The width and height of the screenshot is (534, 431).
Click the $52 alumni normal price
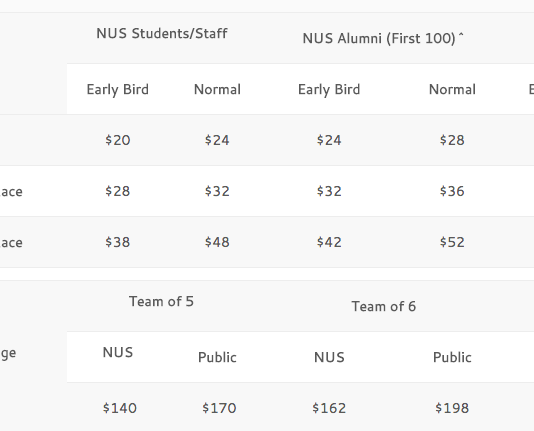(452, 242)
